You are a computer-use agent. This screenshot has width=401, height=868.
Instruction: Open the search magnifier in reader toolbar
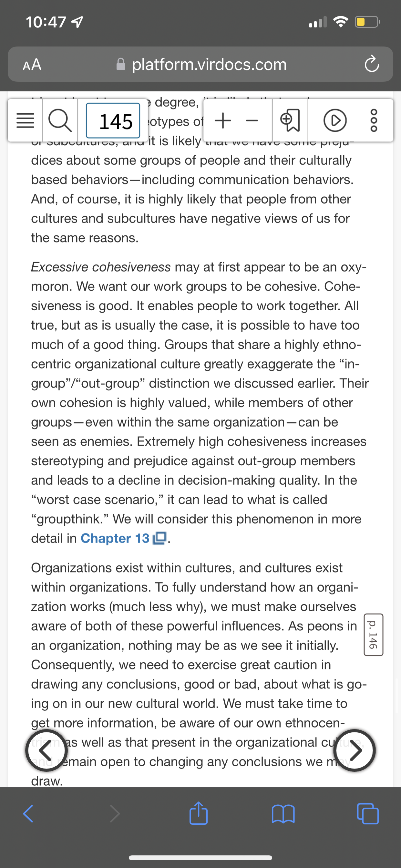tap(60, 121)
